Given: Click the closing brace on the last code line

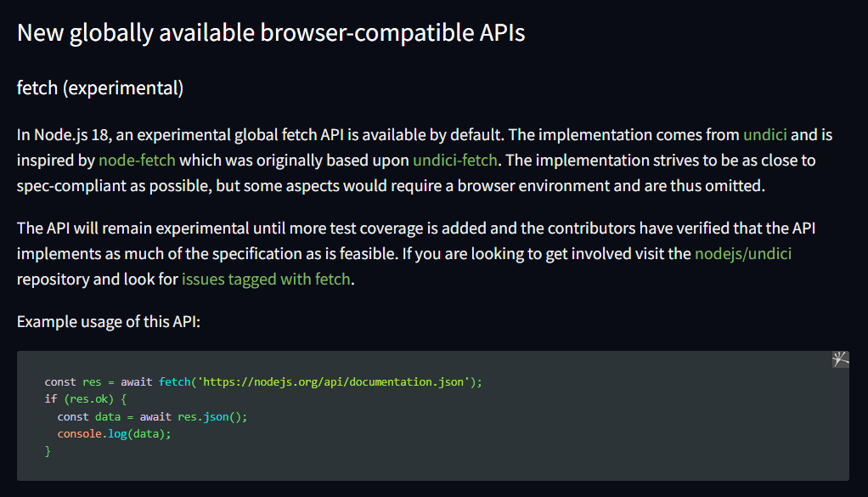Looking at the screenshot, I should [48, 451].
